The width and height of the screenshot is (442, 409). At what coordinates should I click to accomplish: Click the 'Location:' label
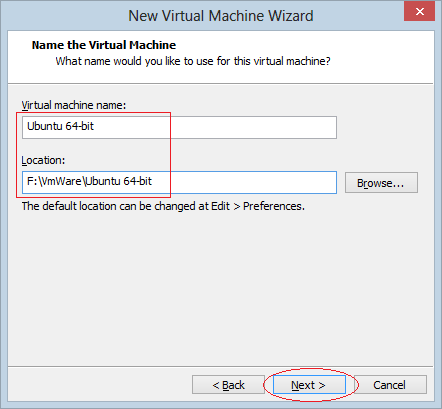(43, 160)
